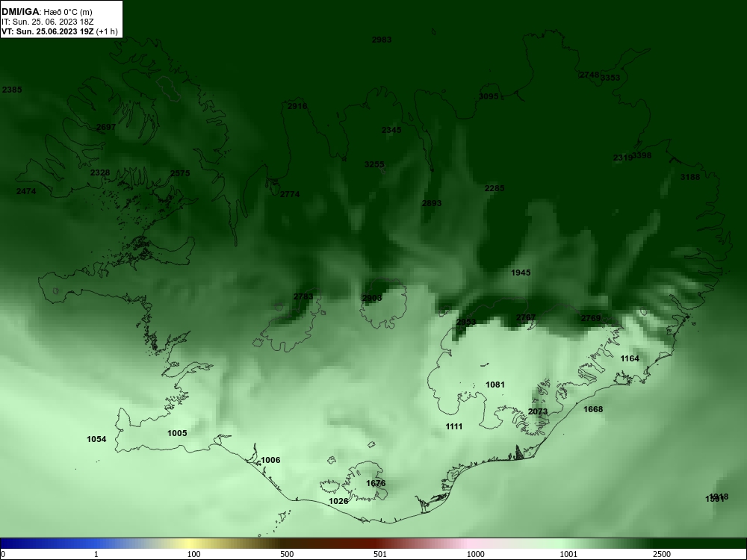Click the 2073 height label
747x560 pixels.
(x=537, y=412)
